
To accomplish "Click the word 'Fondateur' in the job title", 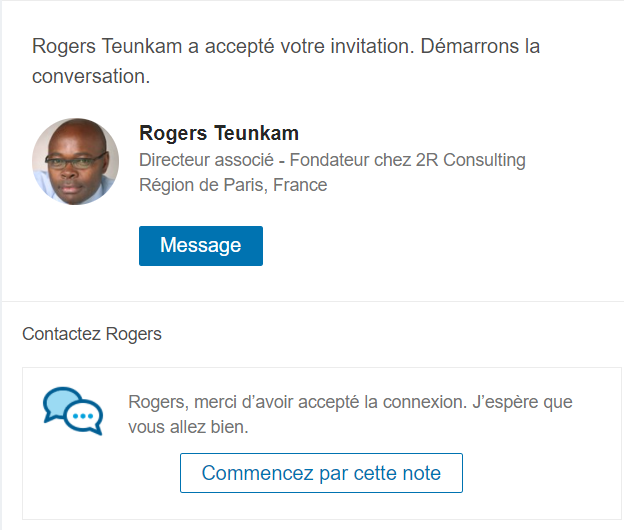I will [x=324, y=160].
